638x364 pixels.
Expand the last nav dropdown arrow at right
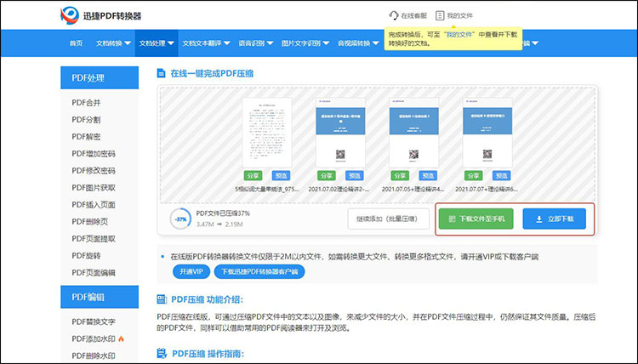[535, 43]
